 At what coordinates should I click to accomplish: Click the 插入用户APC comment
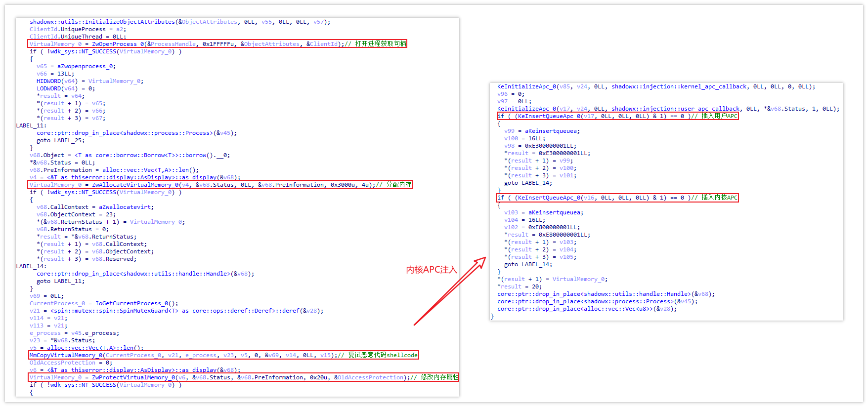(719, 116)
